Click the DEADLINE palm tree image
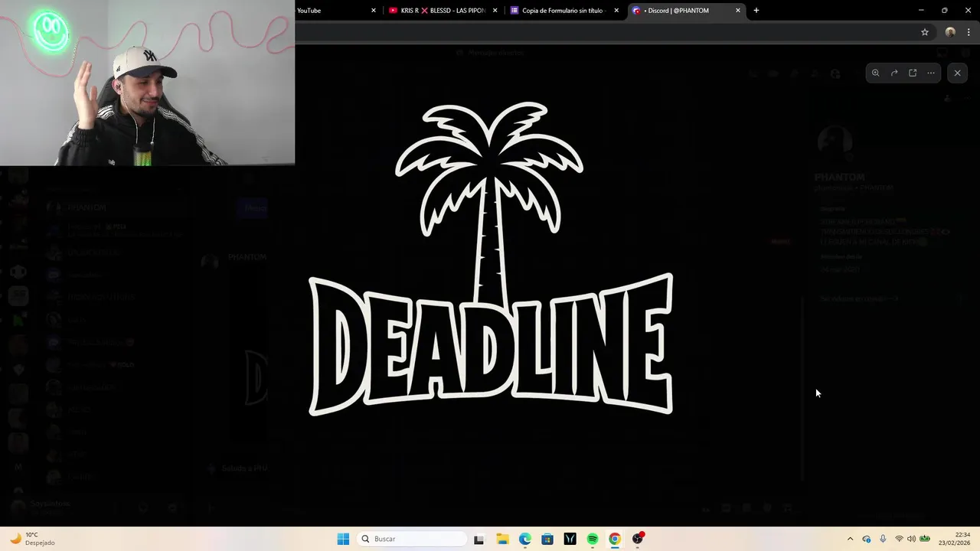This screenshot has height=551, width=980. (x=491, y=259)
